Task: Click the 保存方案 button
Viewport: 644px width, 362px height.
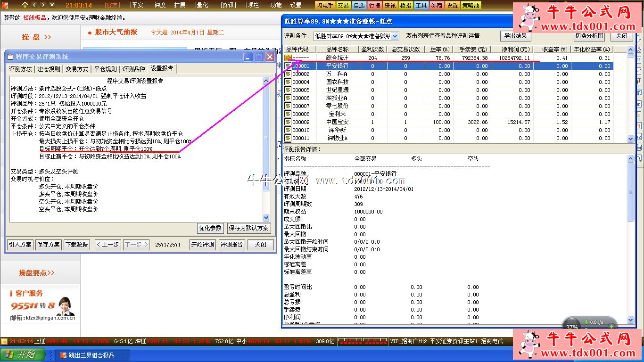Action: [x=49, y=245]
